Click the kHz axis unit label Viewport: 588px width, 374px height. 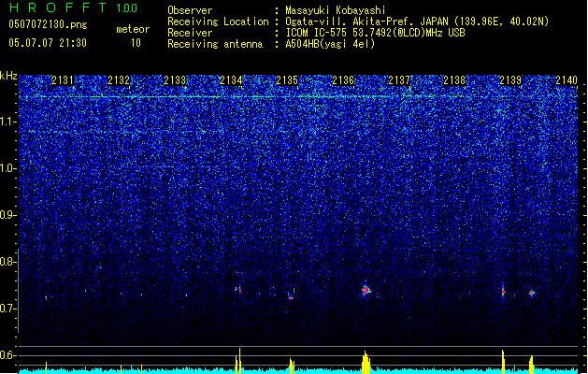point(8,76)
